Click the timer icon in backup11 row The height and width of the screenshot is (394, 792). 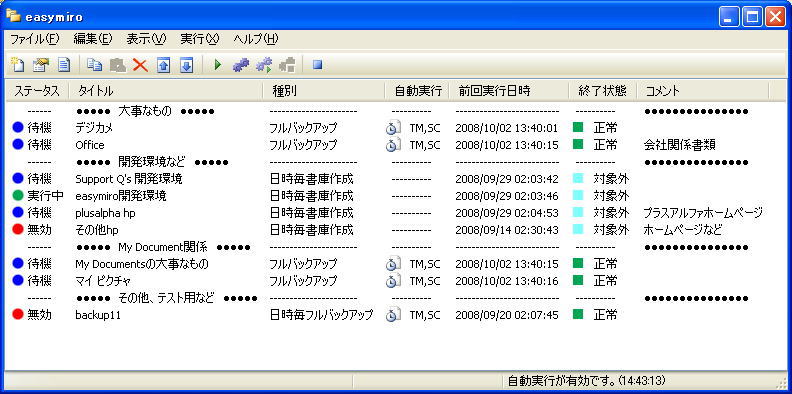pos(393,315)
